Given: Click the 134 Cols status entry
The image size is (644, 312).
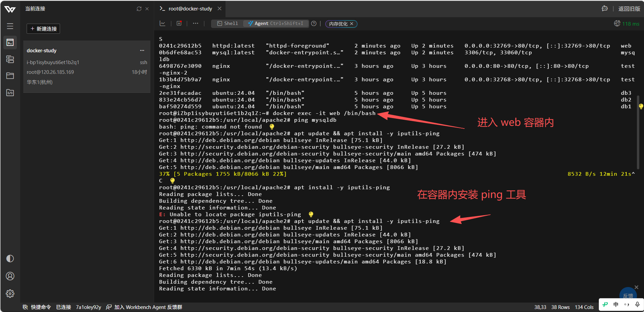Looking at the screenshot, I should [584, 307].
